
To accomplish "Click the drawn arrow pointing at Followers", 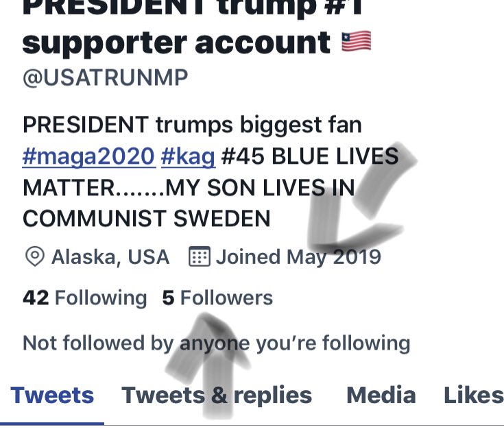I will [208, 365].
